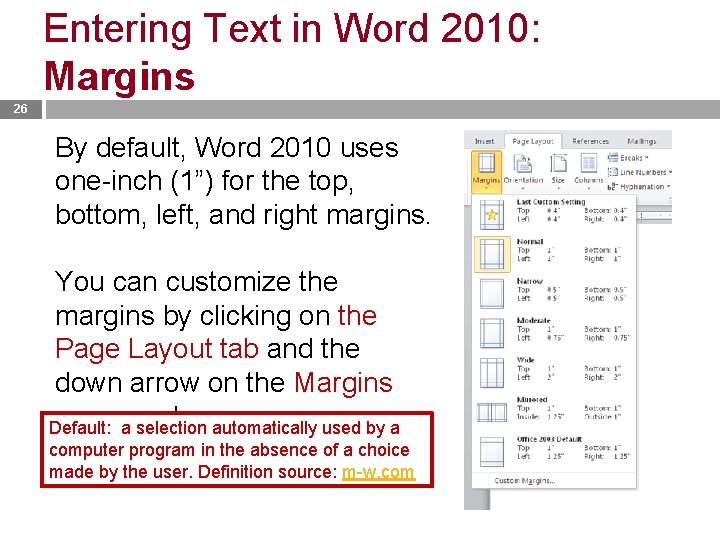Select the Moderate margins preset icon
This screenshot has width=720, height=540.
point(492,333)
